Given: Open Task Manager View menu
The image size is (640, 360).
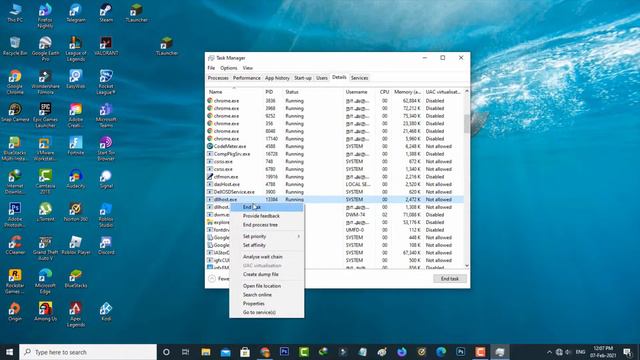Looking at the screenshot, I should (248, 68).
